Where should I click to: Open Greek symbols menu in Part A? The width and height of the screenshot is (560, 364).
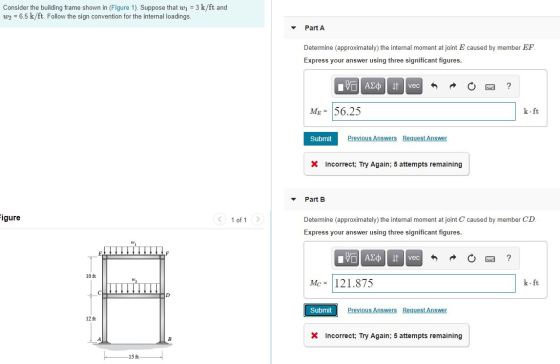pos(373,86)
